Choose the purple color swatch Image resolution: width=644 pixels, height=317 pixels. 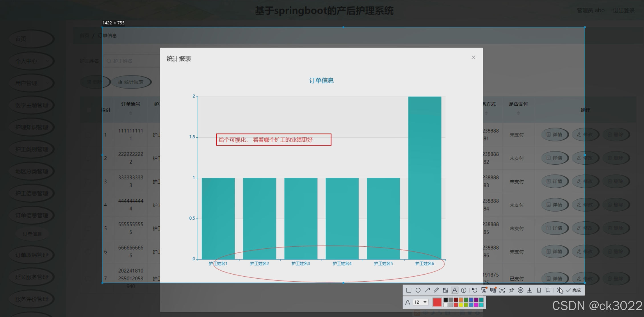[x=476, y=300]
